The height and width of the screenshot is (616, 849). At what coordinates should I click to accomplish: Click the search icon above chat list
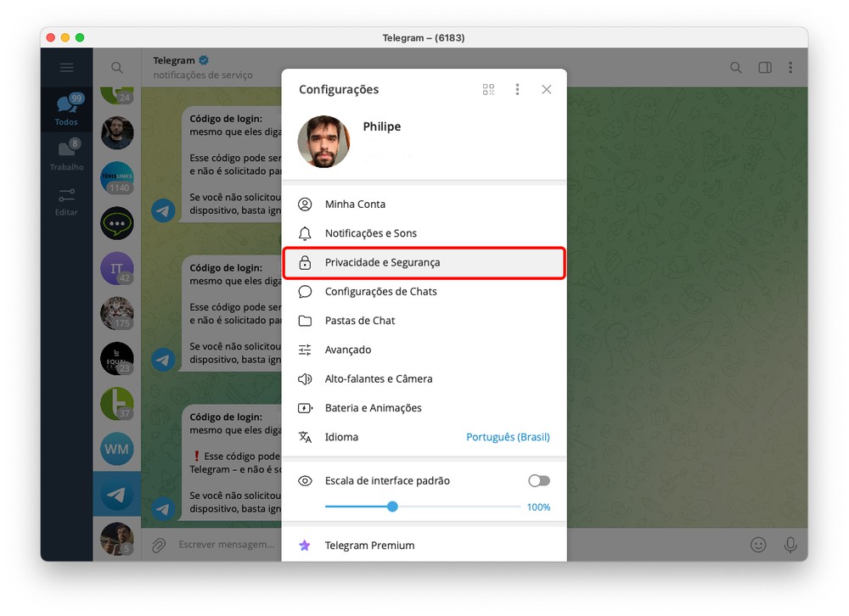pyautogui.click(x=117, y=68)
